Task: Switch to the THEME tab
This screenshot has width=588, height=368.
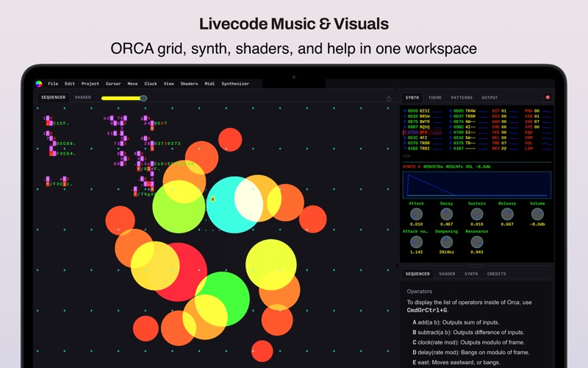Action: [x=435, y=98]
